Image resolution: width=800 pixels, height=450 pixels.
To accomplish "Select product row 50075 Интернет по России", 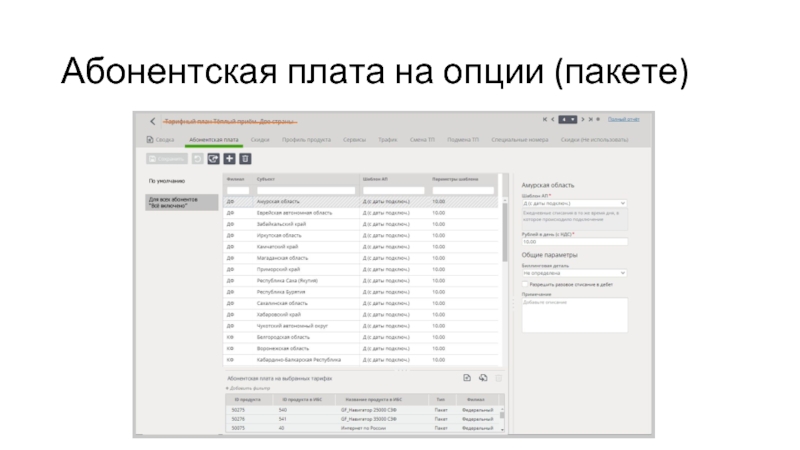I will tap(363, 428).
